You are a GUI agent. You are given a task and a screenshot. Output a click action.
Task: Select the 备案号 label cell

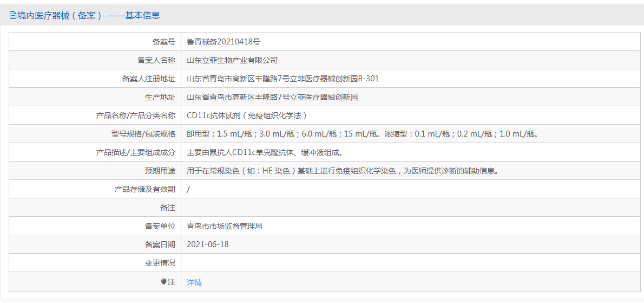click(164, 42)
